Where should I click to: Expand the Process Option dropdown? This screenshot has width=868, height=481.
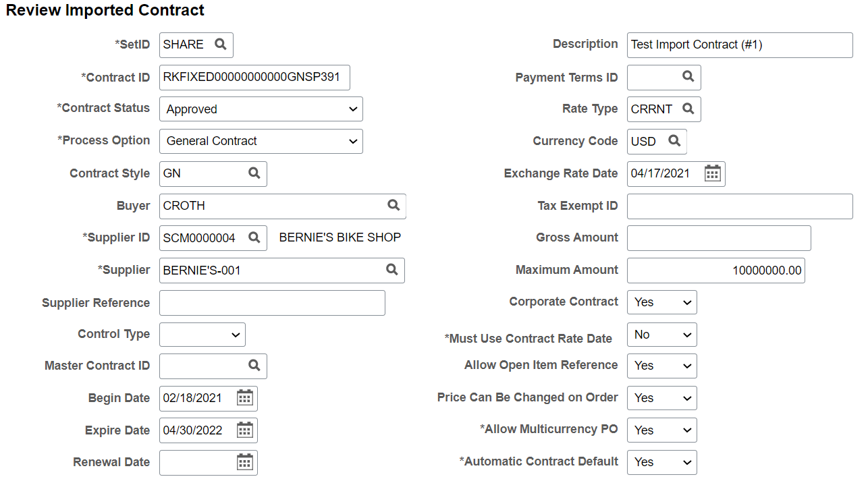[261, 141]
